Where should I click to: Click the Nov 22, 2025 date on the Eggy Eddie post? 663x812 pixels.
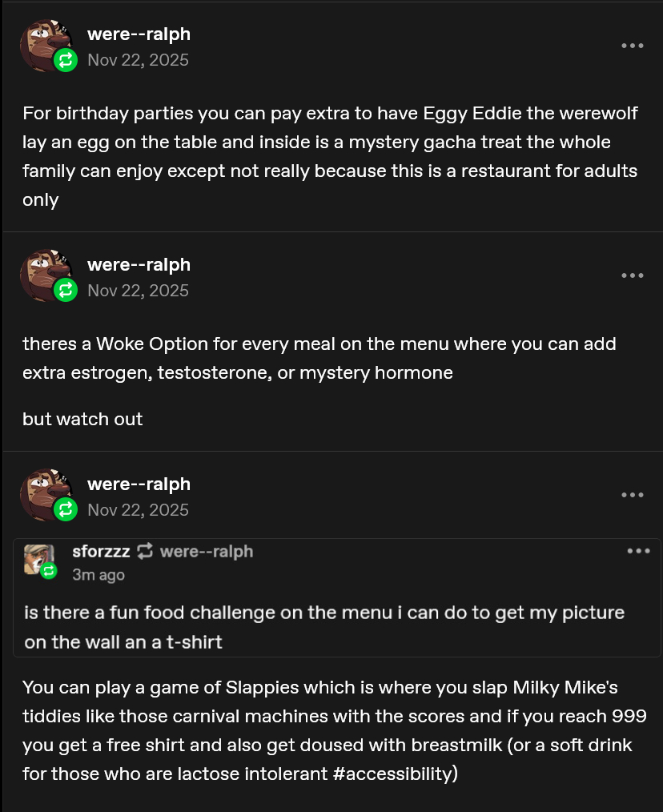pos(138,60)
